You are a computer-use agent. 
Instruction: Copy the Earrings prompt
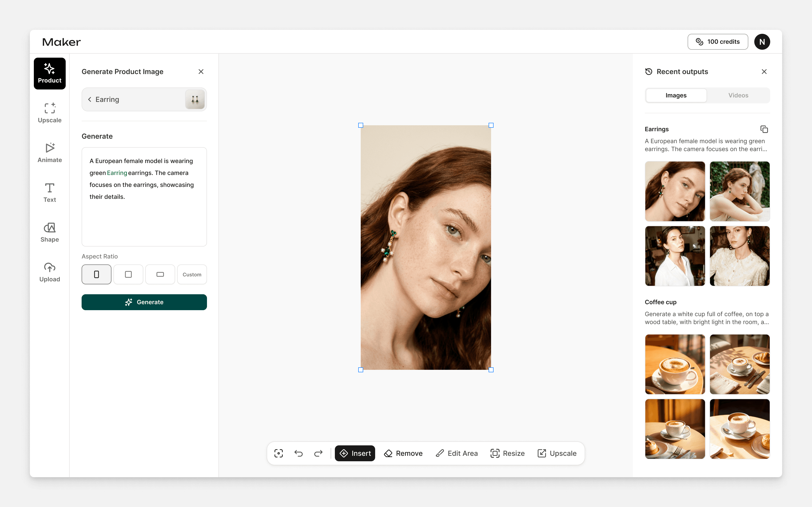pos(764,129)
